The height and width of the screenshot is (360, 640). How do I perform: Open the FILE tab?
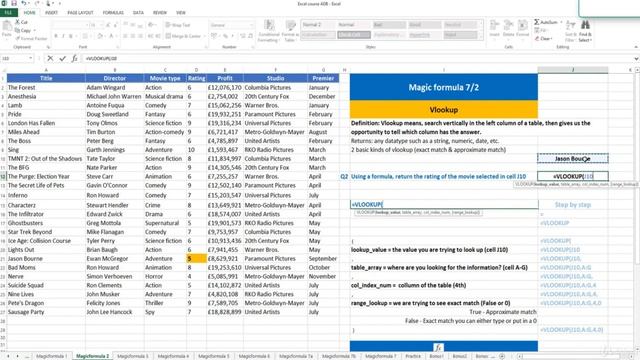[x=8, y=13]
